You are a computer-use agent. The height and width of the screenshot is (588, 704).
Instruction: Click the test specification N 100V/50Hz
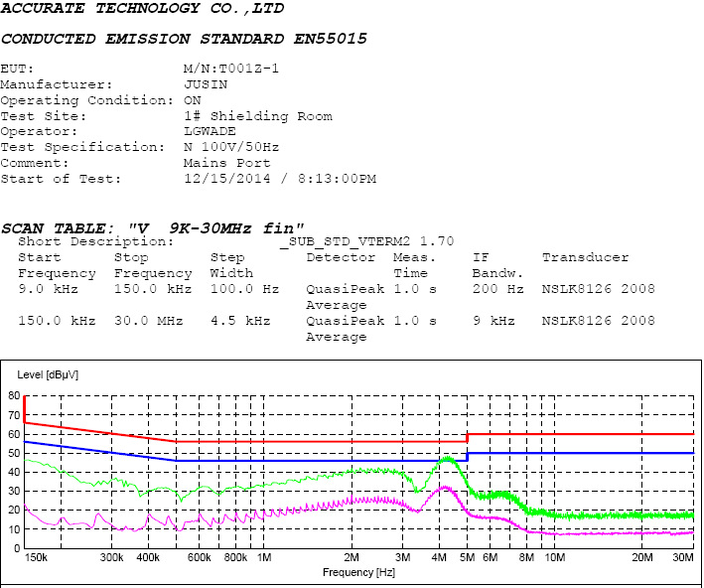click(x=231, y=147)
